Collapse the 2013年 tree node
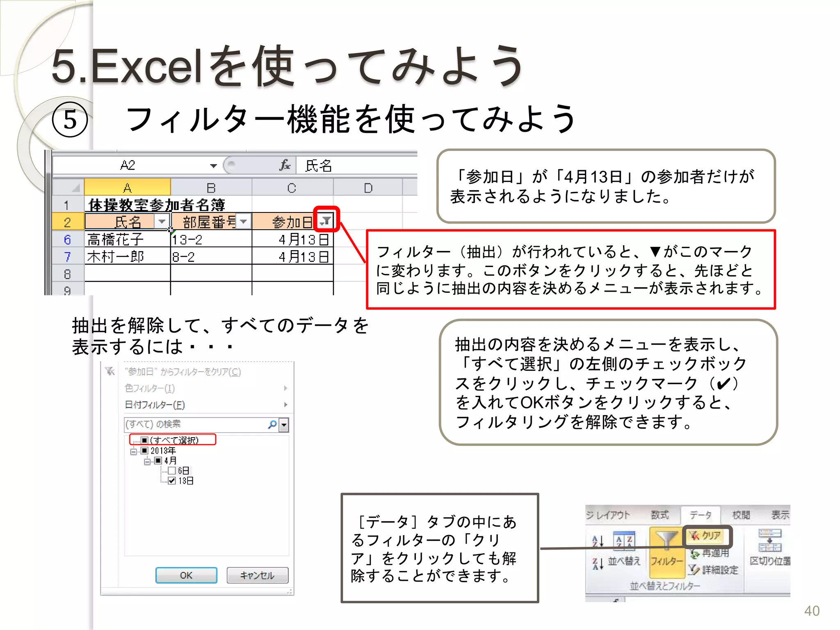Viewport: 840px width, 630px height. pos(134,451)
